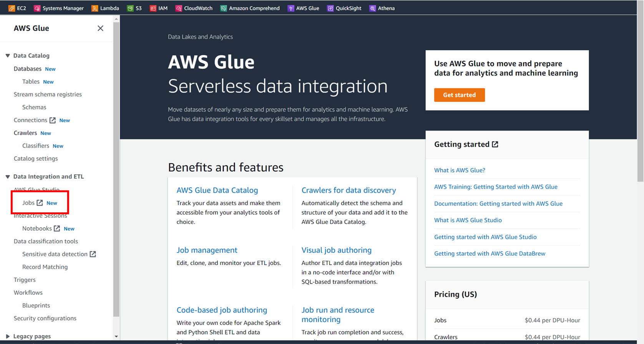Collapse the Data Catalog section
The width and height of the screenshot is (644, 344).
(x=7, y=55)
